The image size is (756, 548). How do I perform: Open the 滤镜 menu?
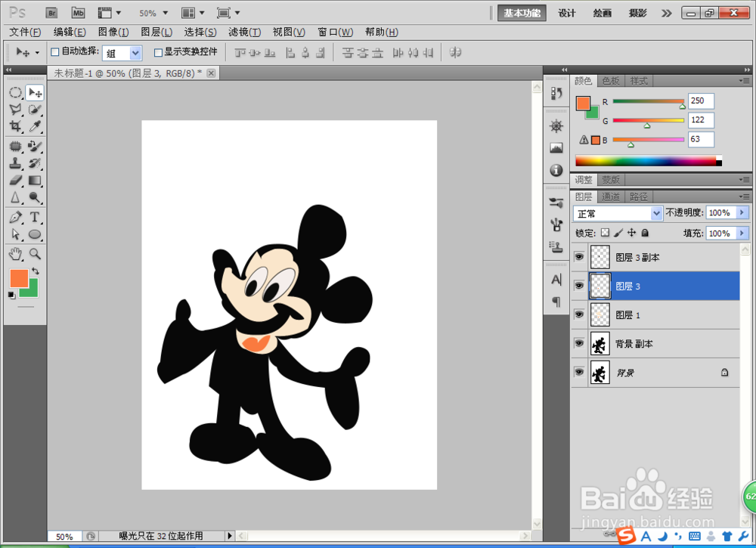(x=244, y=32)
